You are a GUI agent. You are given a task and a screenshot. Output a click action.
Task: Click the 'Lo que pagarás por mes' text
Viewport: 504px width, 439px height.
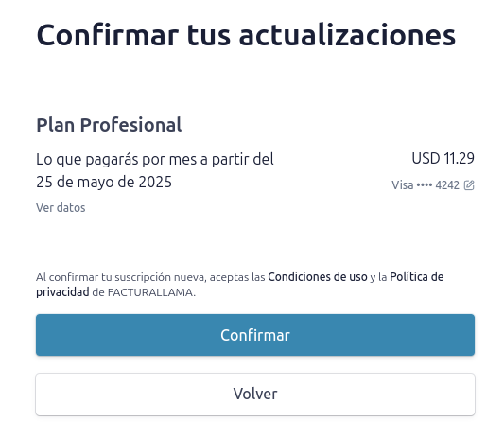click(x=116, y=159)
